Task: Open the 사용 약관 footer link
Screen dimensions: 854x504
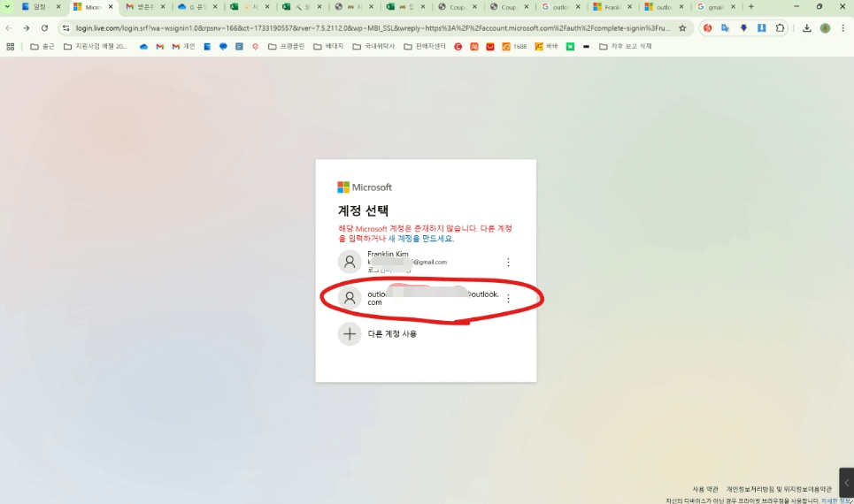Action: click(705, 489)
